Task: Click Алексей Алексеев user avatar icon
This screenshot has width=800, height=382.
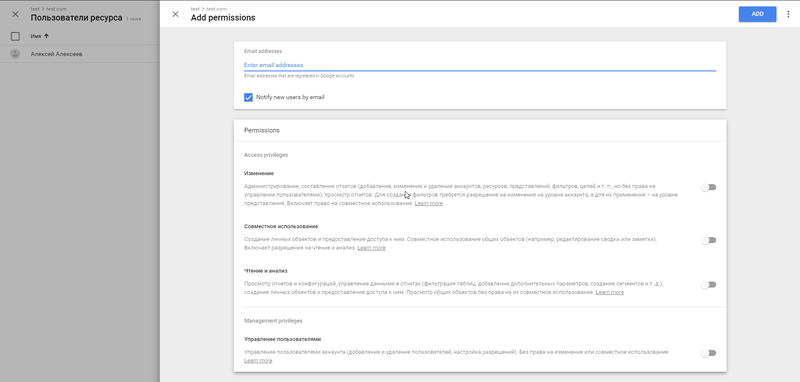Action: 15,54
